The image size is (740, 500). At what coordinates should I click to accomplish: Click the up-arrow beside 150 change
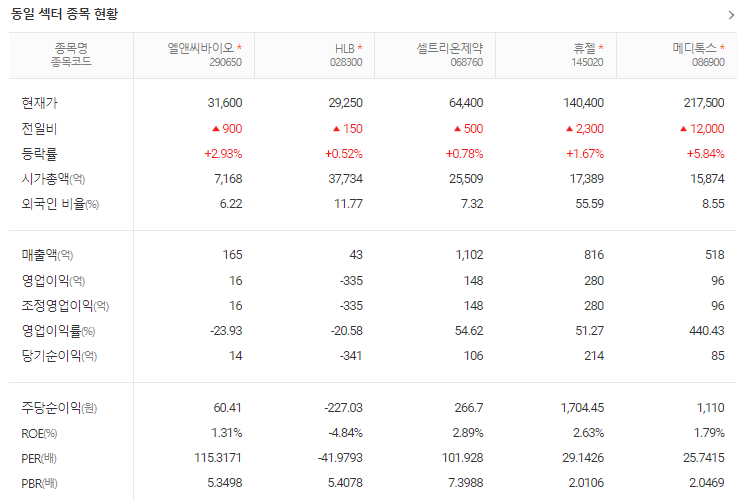(x=336, y=128)
